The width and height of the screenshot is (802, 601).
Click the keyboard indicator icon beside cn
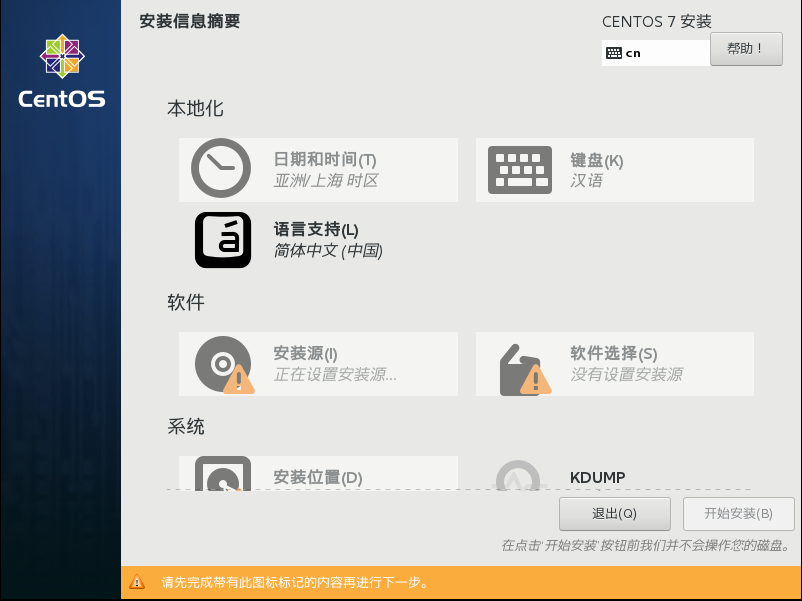click(614, 53)
